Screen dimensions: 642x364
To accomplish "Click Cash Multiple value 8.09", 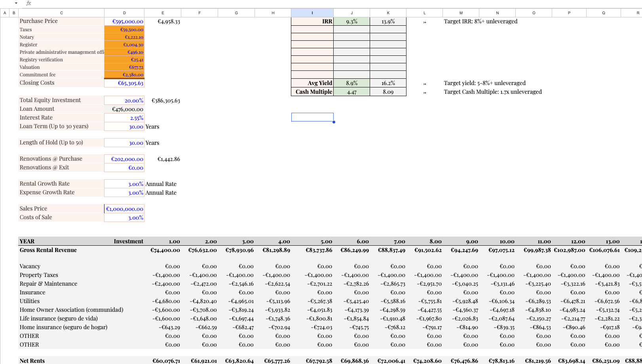I will coord(388,92).
